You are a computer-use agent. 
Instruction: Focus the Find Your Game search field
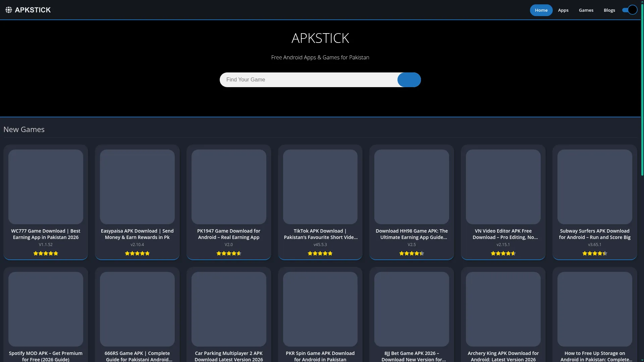point(309,80)
